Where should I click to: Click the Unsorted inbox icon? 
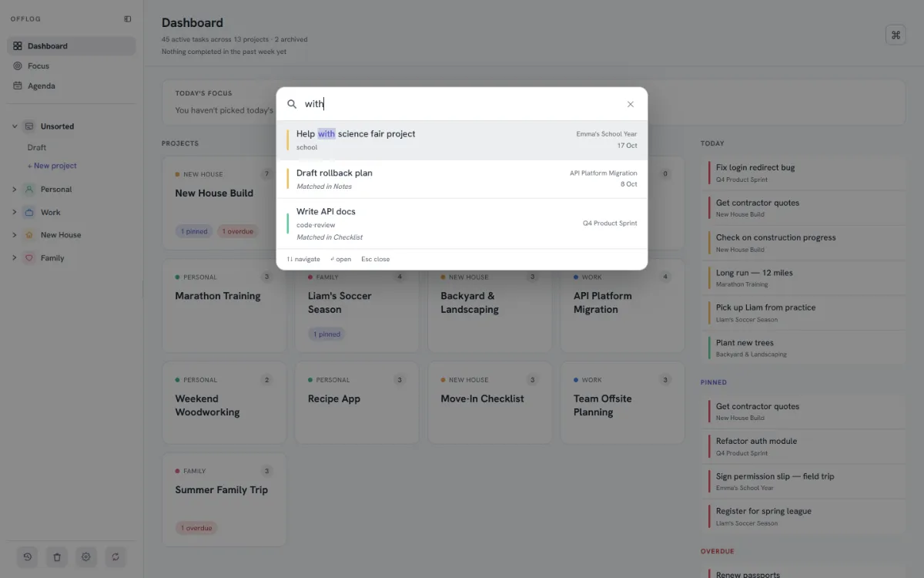(29, 126)
